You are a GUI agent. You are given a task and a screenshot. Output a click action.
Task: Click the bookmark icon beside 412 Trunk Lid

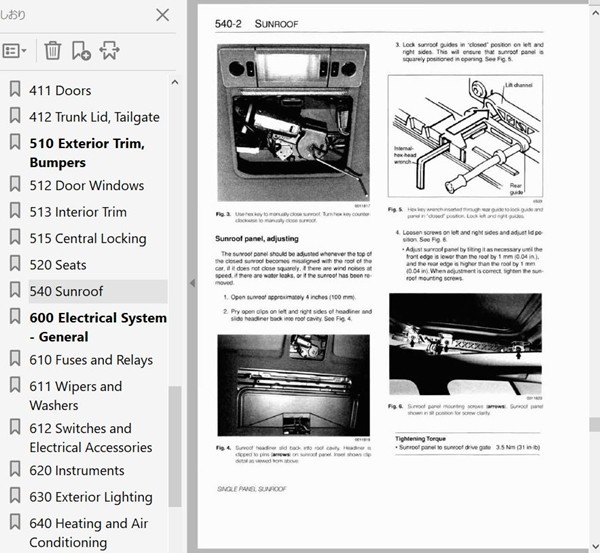tap(15, 115)
